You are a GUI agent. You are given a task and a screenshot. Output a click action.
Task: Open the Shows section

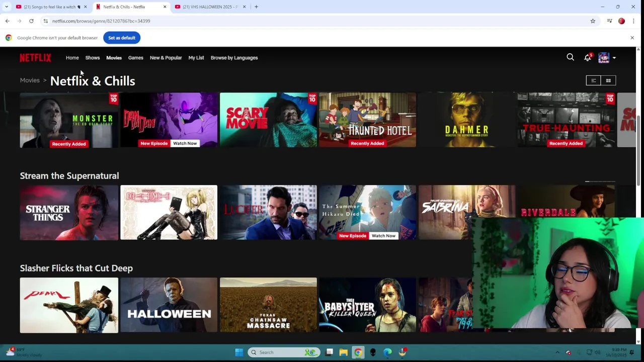(93, 58)
